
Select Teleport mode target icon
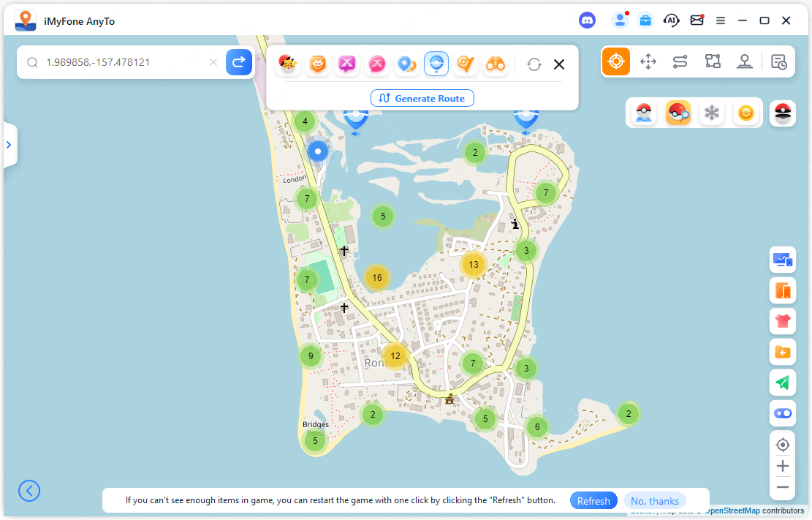(615, 61)
